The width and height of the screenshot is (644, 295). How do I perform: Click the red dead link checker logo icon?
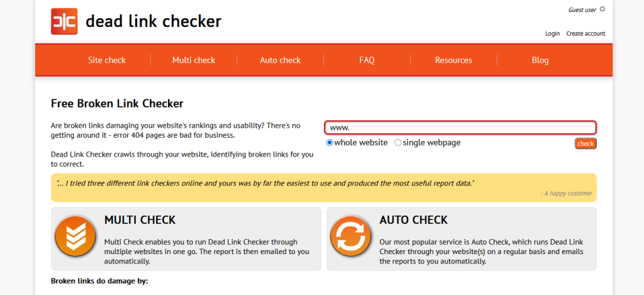(x=64, y=21)
